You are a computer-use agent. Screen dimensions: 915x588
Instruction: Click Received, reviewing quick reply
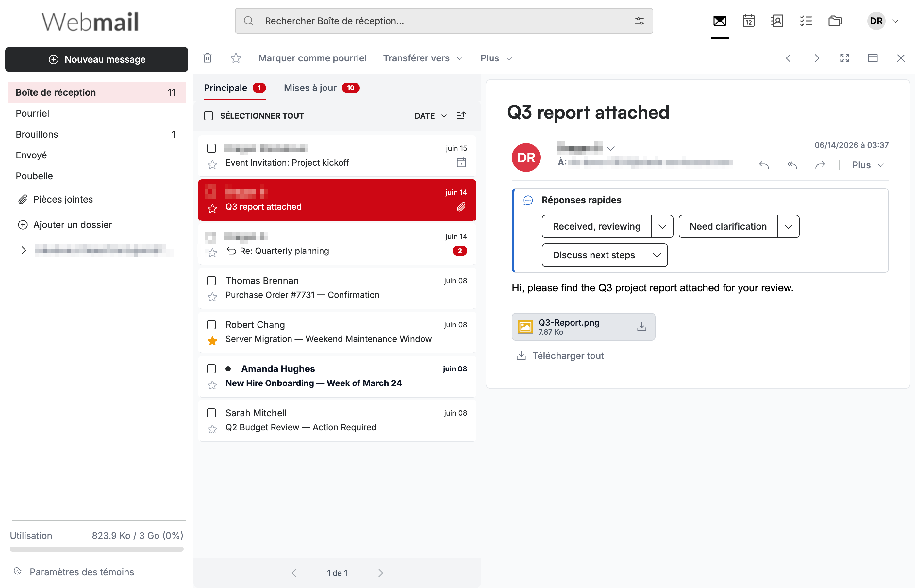tap(596, 226)
